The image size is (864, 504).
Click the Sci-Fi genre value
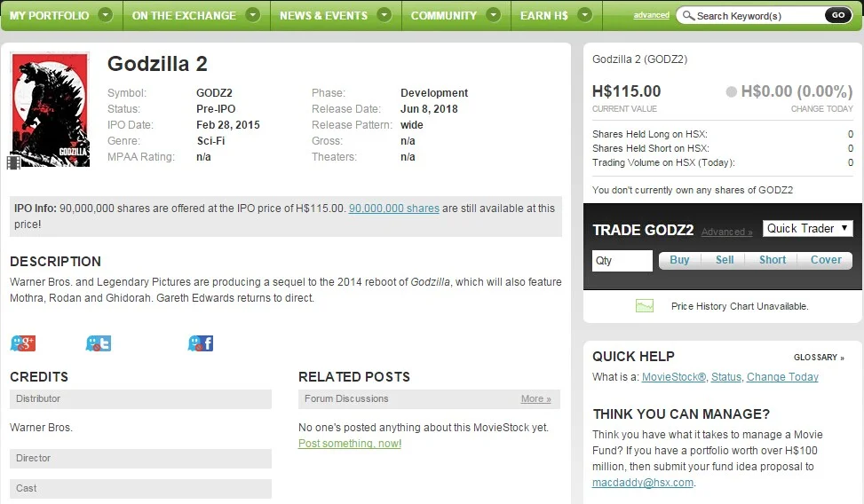point(211,141)
